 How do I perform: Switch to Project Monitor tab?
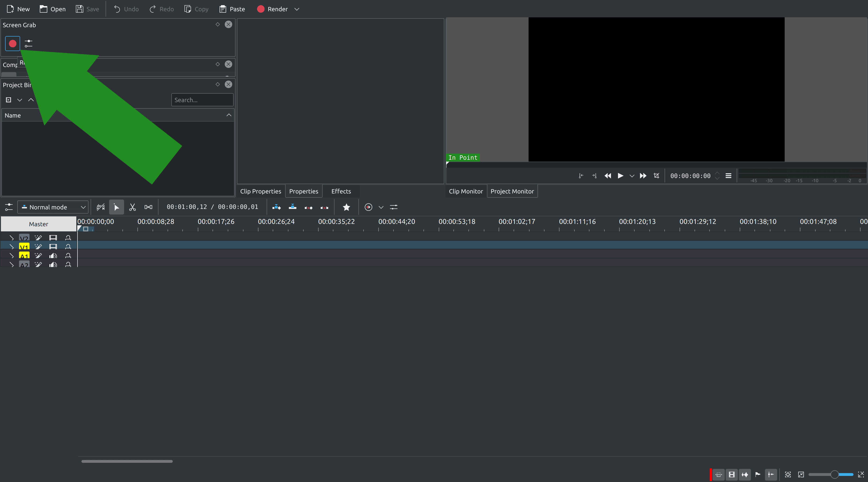pos(512,191)
